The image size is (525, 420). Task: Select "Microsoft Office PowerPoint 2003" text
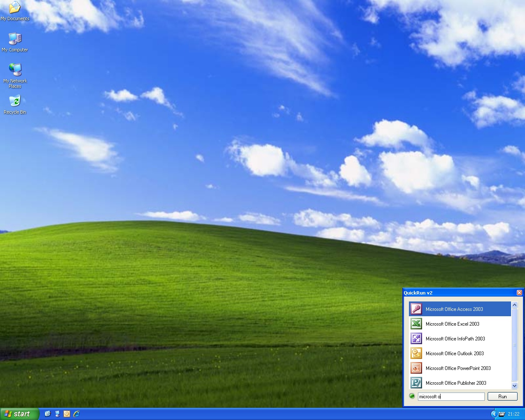point(458,368)
